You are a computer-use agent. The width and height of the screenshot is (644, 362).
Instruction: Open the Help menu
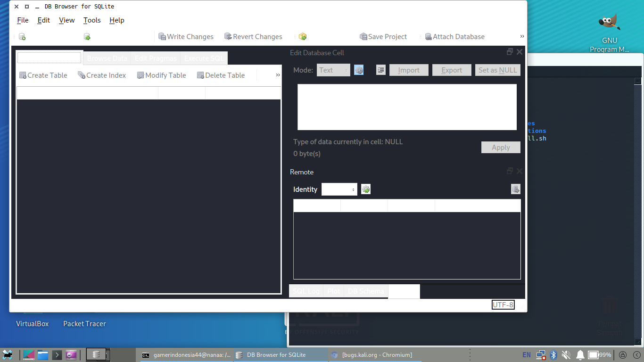117,20
